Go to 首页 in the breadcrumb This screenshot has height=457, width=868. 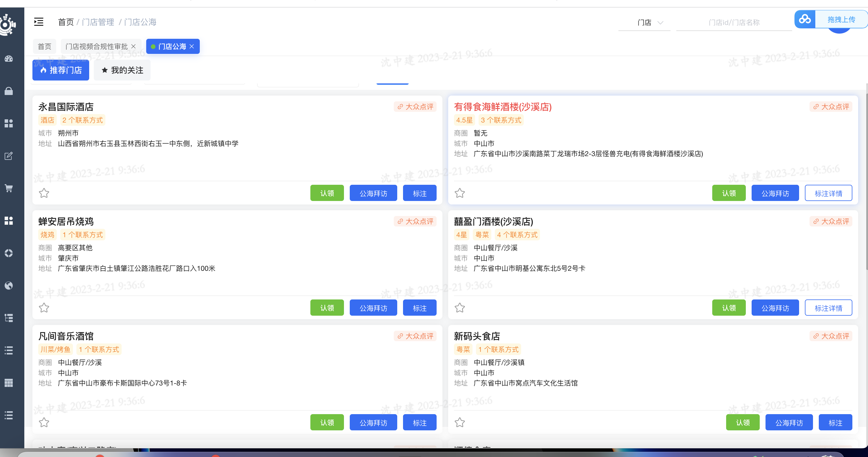66,22
